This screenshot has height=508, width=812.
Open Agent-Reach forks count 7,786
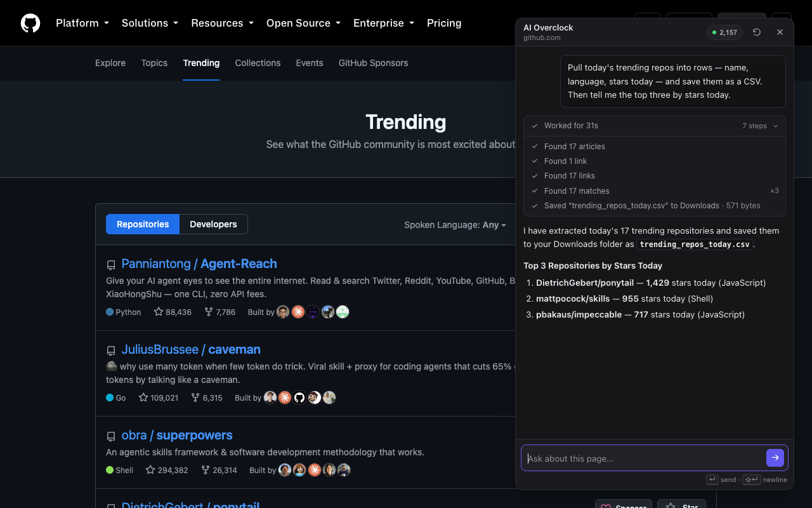point(219,312)
